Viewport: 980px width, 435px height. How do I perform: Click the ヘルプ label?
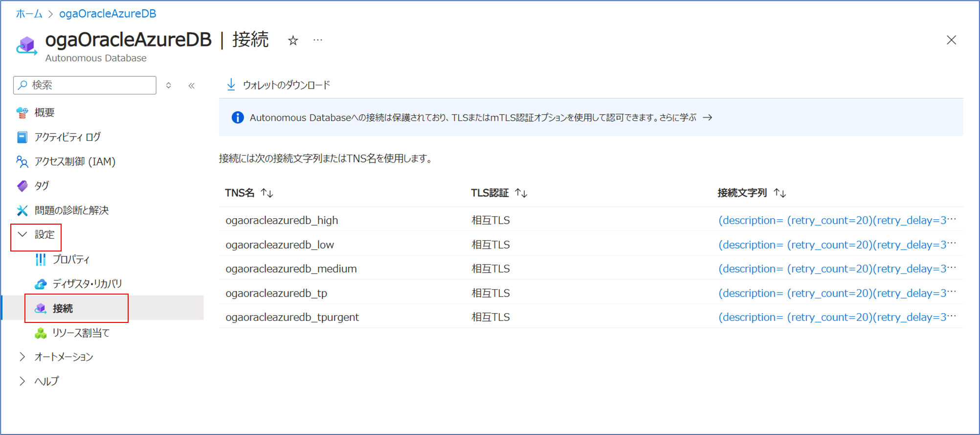pos(46,381)
